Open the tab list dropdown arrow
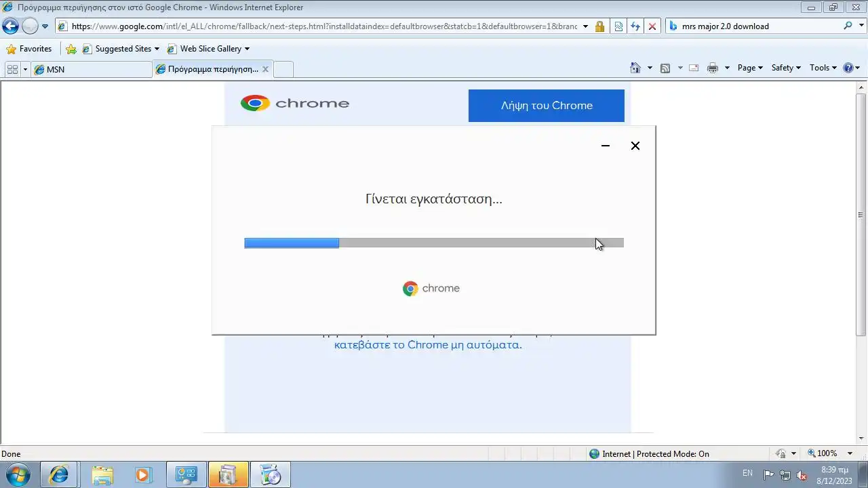 tap(25, 69)
